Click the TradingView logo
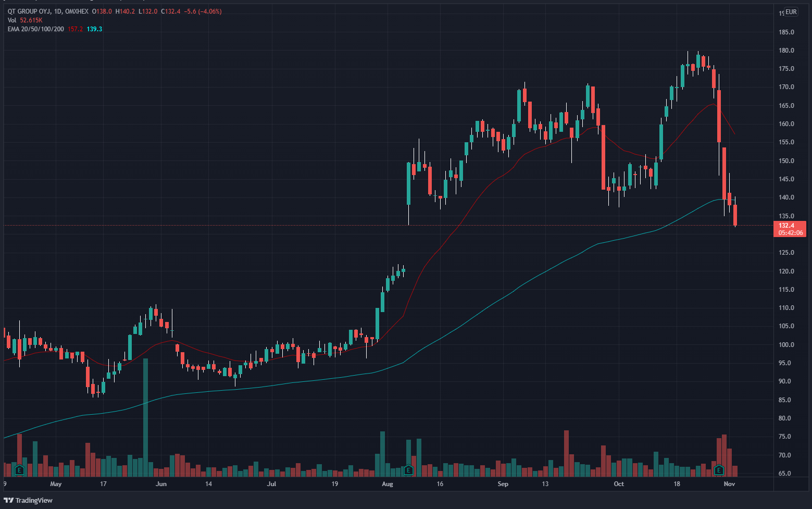 coord(30,500)
